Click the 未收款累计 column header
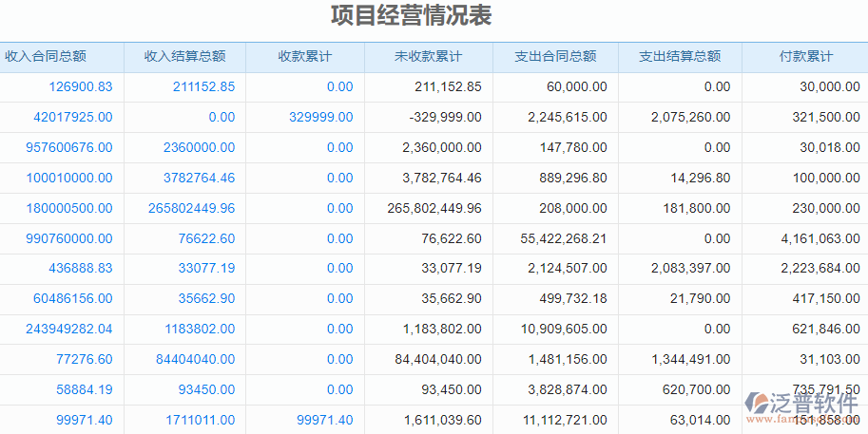 coord(428,57)
